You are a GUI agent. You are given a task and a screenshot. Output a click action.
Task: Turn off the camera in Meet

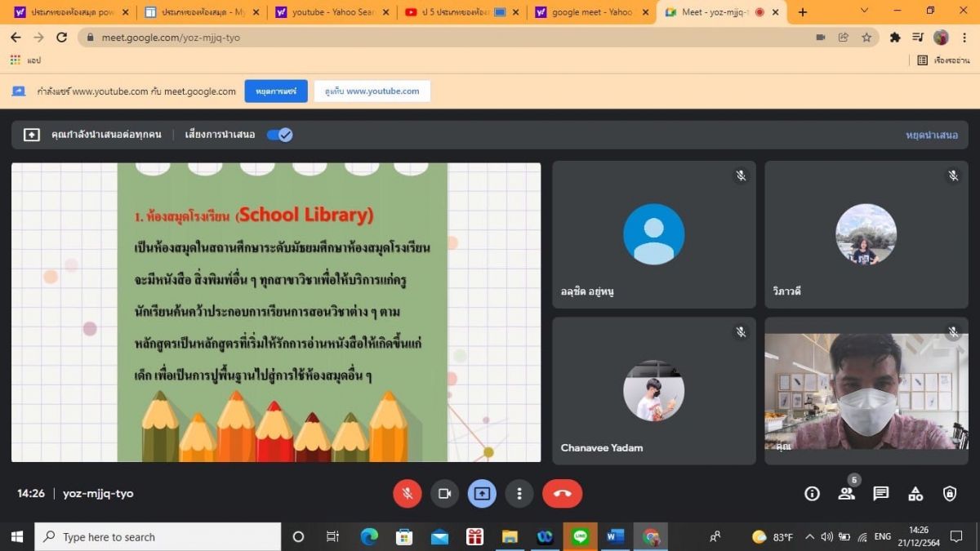(x=444, y=494)
